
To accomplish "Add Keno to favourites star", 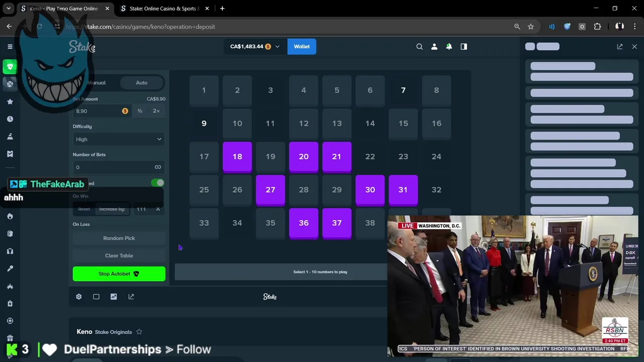I will [x=139, y=332].
